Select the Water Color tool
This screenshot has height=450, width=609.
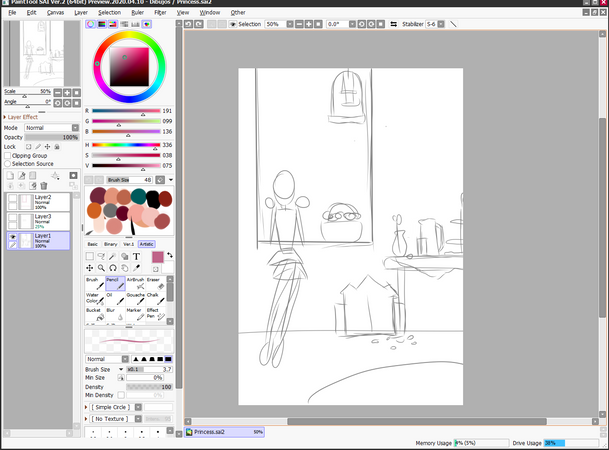95,299
